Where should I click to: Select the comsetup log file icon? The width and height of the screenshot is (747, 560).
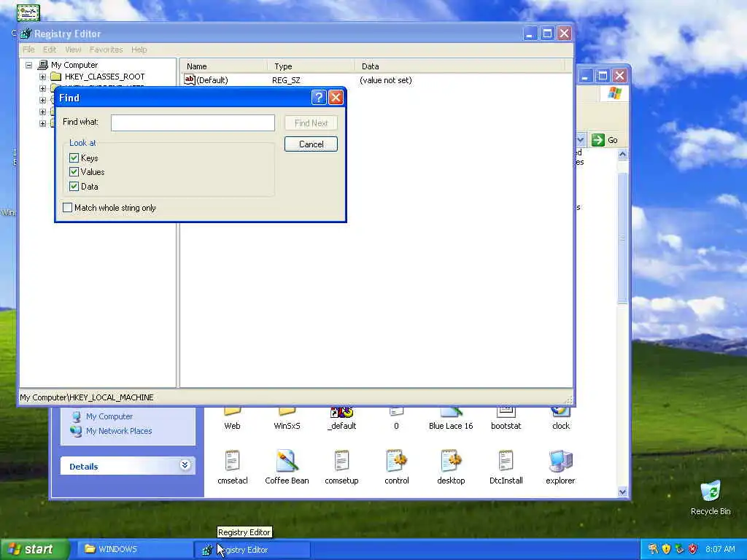coord(341,461)
